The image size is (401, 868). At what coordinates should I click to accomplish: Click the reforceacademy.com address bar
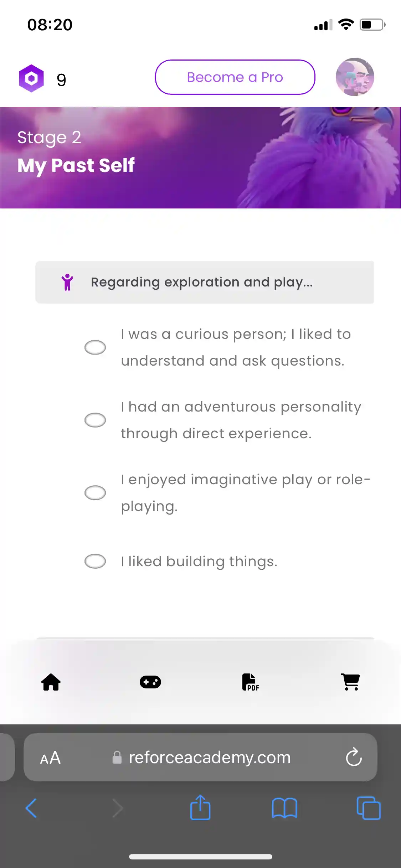[210, 758]
